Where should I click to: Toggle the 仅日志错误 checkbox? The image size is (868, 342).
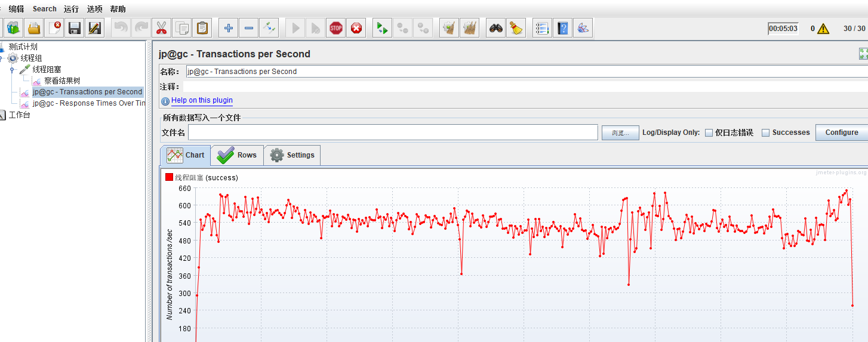pyautogui.click(x=709, y=133)
